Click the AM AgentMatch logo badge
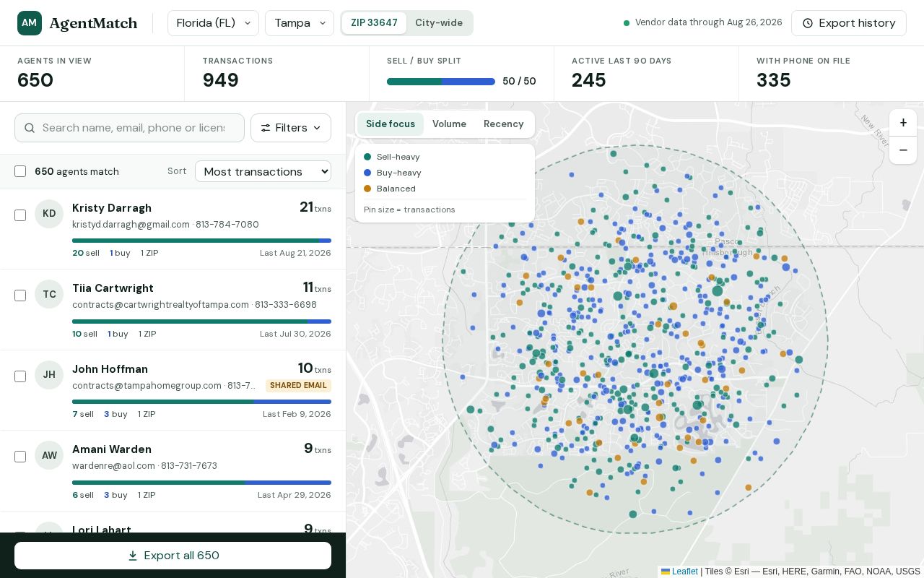This screenshot has height=578, width=924. 30,23
